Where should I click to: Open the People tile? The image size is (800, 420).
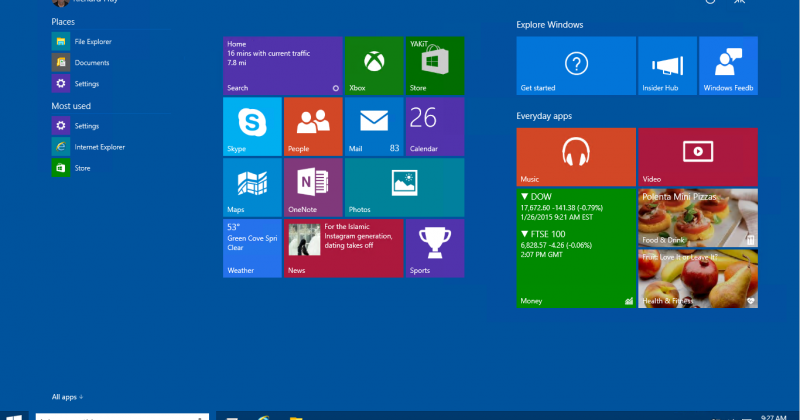pyautogui.click(x=313, y=127)
